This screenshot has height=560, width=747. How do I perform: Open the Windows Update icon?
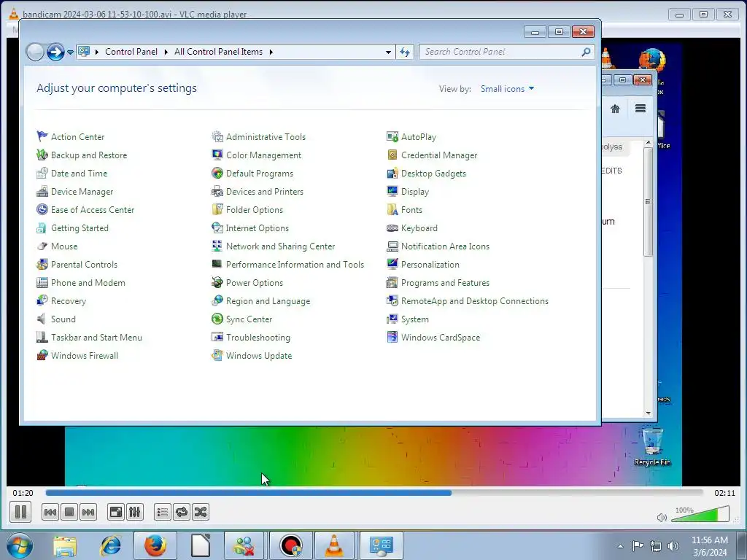[x=217, y=355]
